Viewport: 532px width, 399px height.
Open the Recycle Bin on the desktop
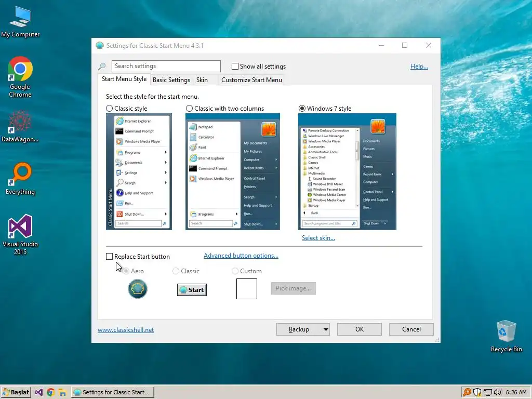506,336
